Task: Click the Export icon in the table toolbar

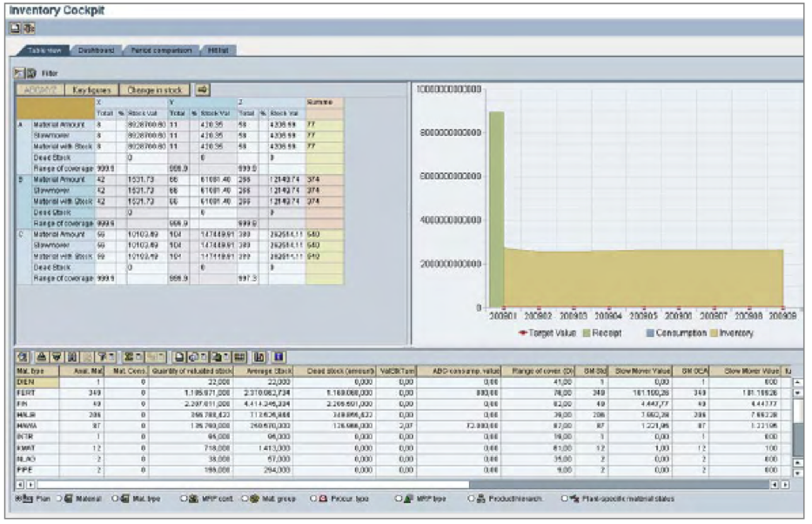Action: pyautogui.click(x=216, y=357)
